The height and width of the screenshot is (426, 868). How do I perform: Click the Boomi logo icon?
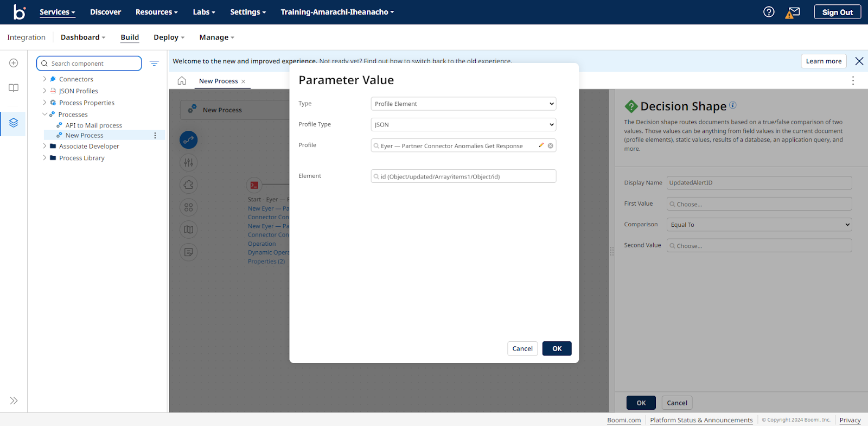tap(20, 12)
